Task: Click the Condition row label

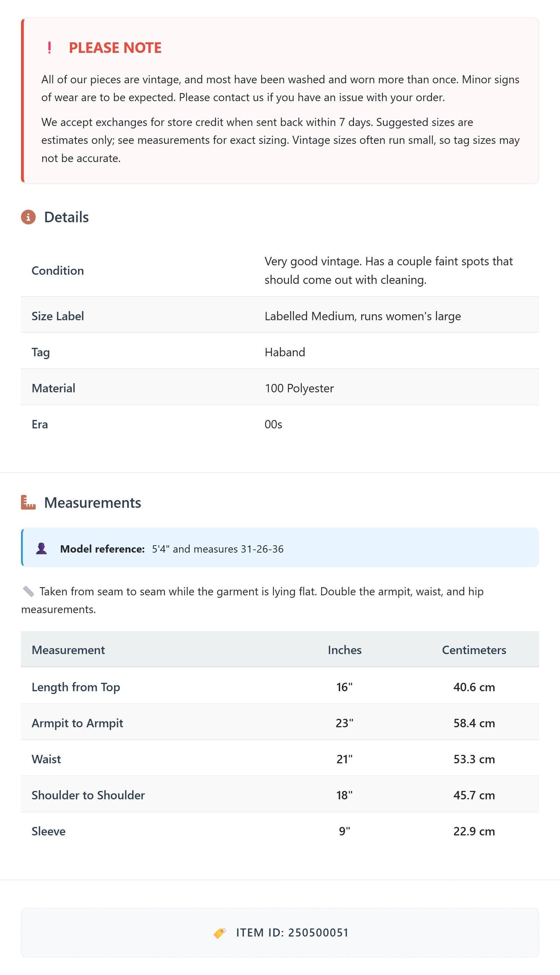Action: [58, 270]
